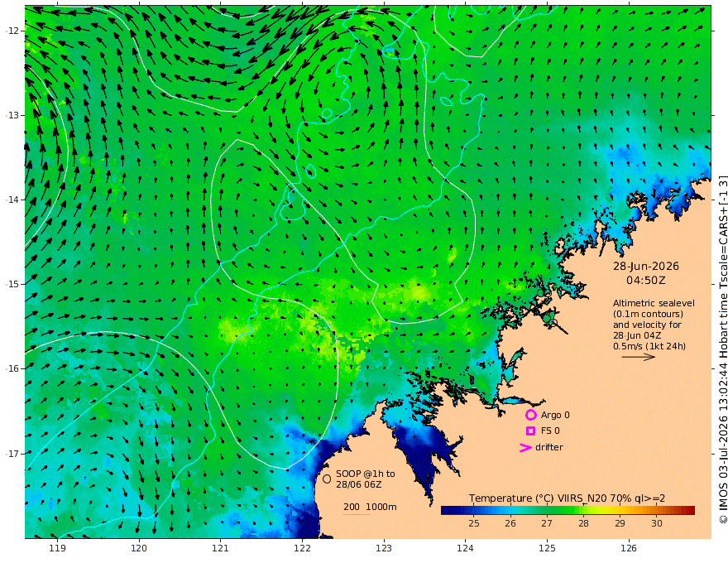Click latitude axis label "-16"
Viewport: 728px width, 563px height.
[x=12, y=368]
